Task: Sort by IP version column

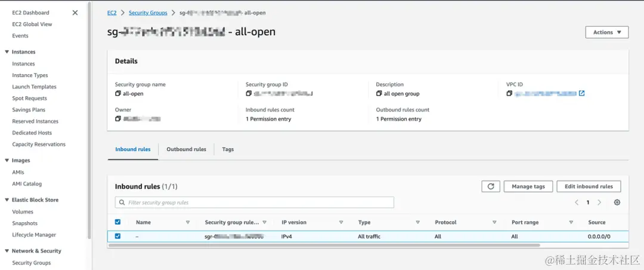Action: (341, 222)
